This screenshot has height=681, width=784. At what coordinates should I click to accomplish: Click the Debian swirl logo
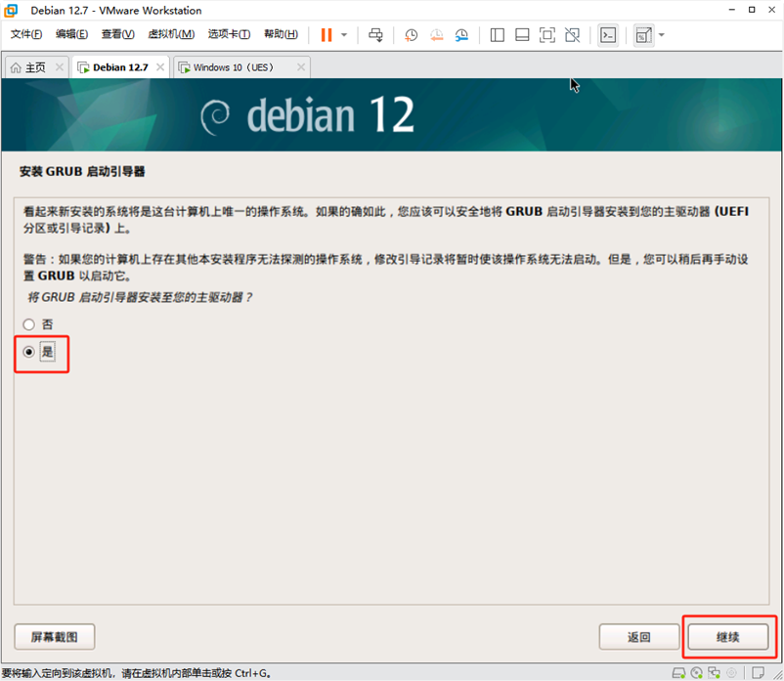215,117
